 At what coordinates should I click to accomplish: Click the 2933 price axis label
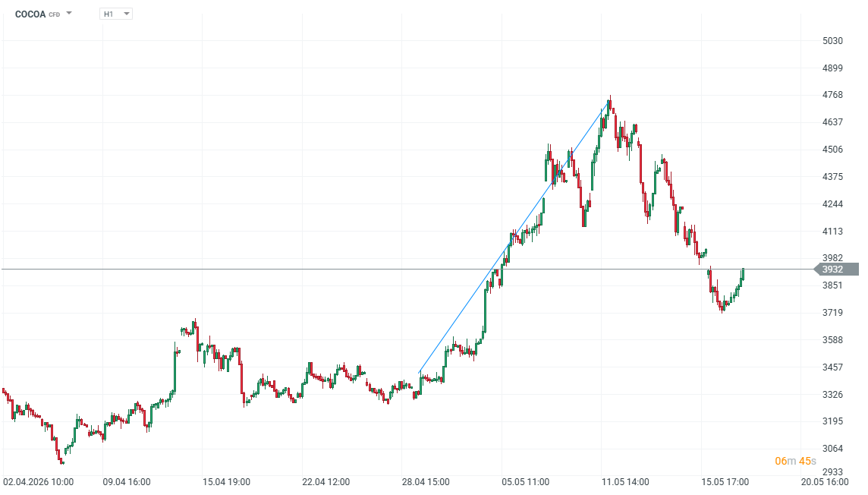(x=832, y=472)
